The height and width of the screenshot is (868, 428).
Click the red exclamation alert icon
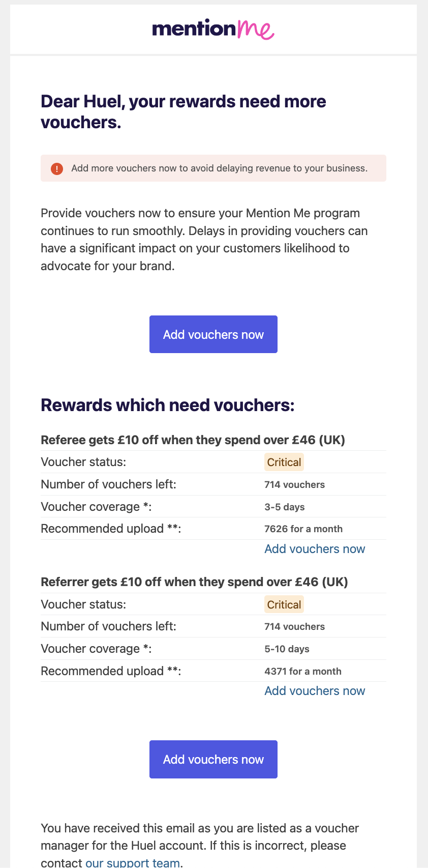(x=57, y=168)
